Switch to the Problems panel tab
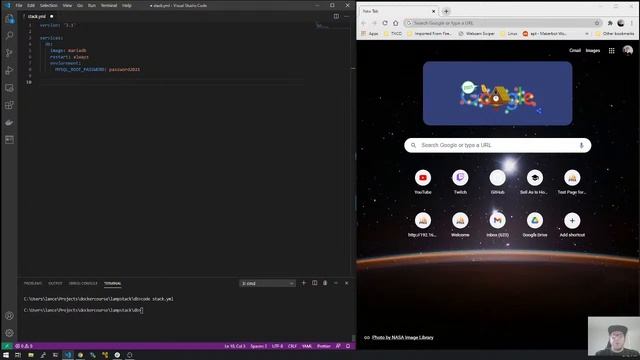The height and width of the screenshot is (360, 640). pos(33,283)
